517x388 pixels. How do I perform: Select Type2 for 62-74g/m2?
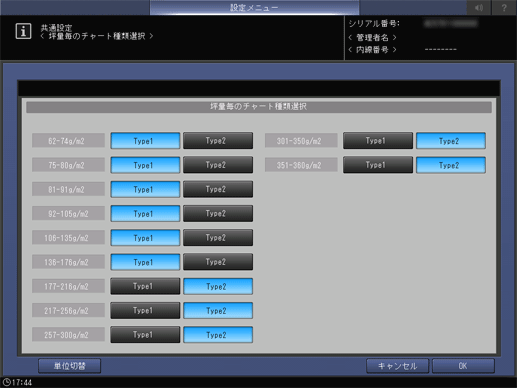click(x=218, y=141)
